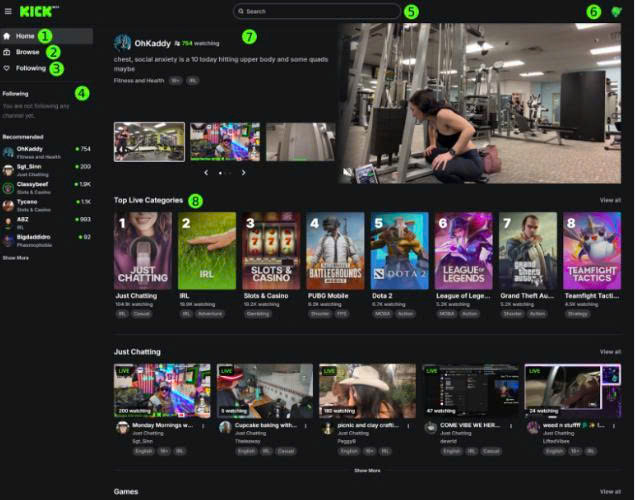Open Classybeef in Recommended list
Screen dimensions: 635x500
47,188
